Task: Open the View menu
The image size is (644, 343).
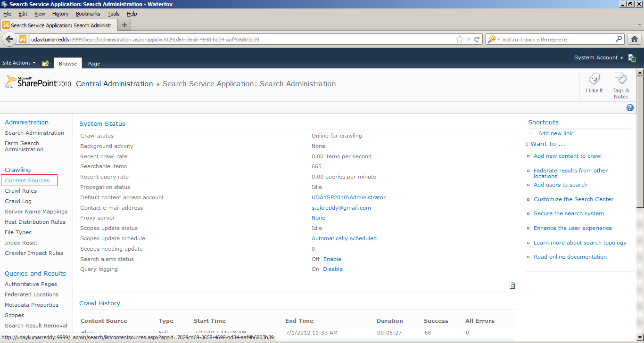Action: tap(40, 14)
